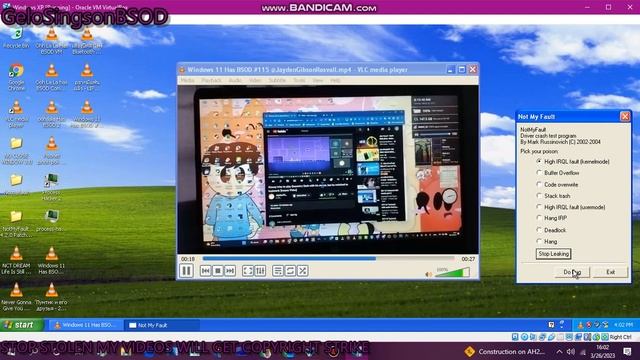The image size is (640, 360).
Task: Expand host tray hidden icons chevron
Action: point(559,351)
